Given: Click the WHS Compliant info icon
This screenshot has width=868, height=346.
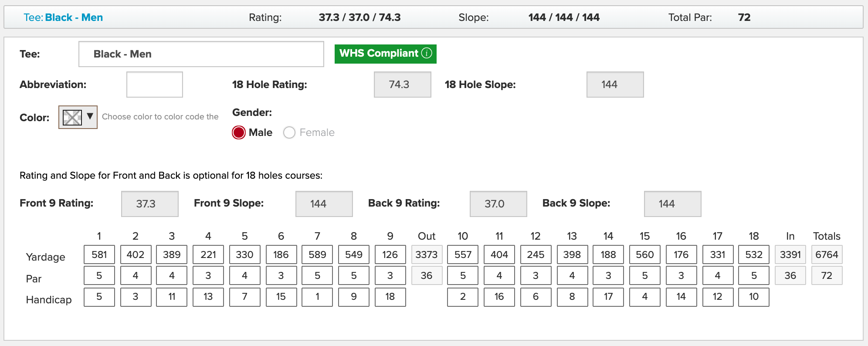Looking at the screenshot, I should click(x=427, y=53).
